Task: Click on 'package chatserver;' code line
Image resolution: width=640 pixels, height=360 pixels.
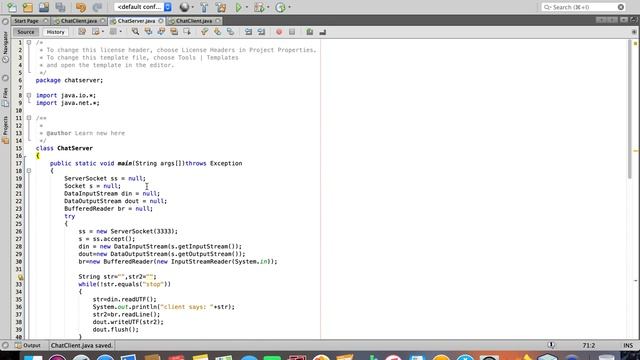Action: pyautogui.click(x=69, y=80)
